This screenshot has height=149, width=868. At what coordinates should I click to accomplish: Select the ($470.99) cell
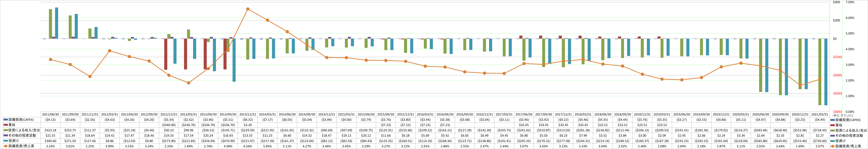pyautogui.click(x=228, y=141)
